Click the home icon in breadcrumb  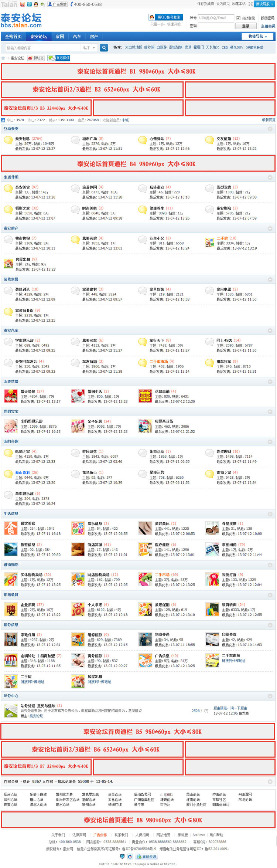click(3, 58)
